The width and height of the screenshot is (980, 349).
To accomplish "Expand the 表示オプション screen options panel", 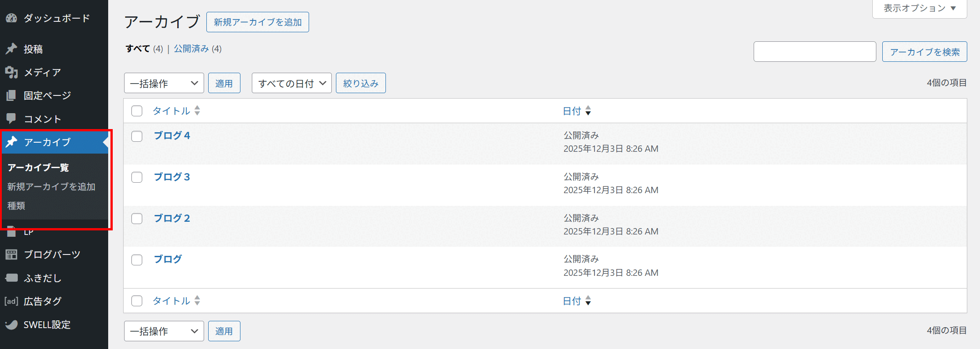I will 919,8.
